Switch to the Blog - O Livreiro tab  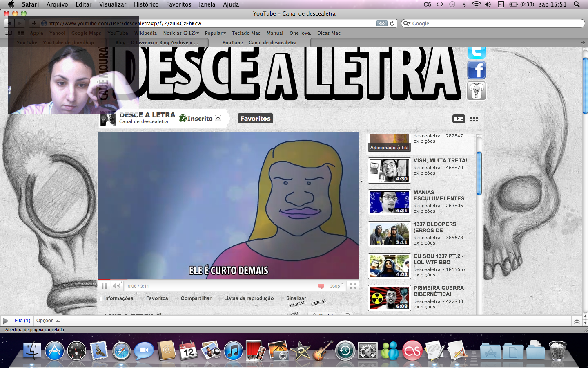coord(158,43)
